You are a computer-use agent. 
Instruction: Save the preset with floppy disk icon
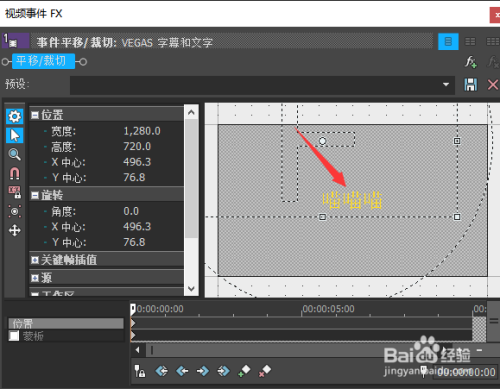tap(471, 85)
